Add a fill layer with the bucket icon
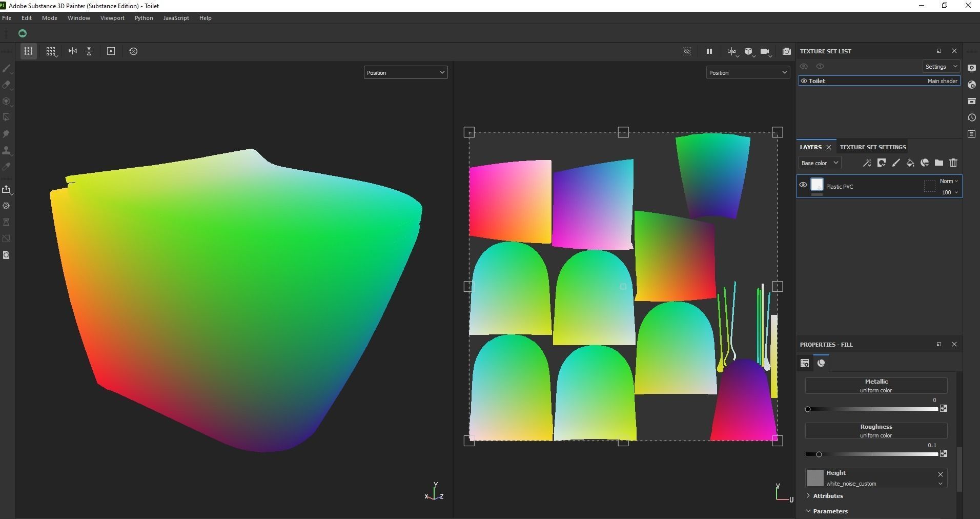 tap(910, 163)
